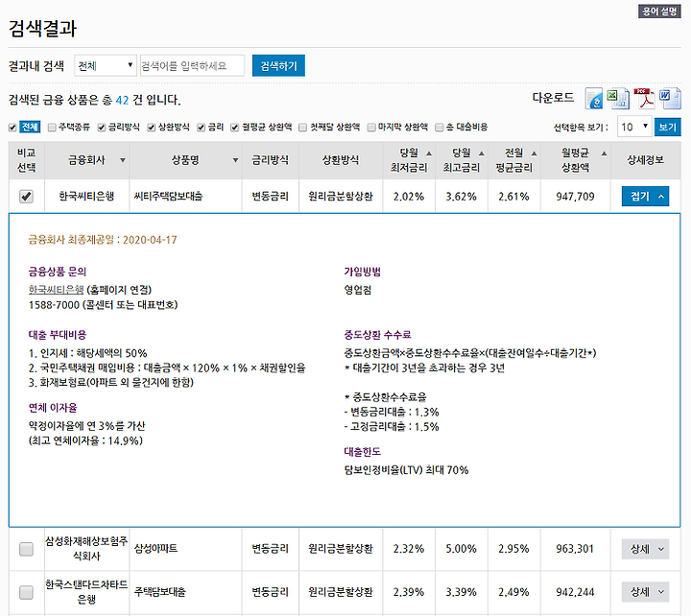This screenshot has height=616, width=691.
Task: Check compare box for 삼성아파트 row
Action: coord(26,549)
